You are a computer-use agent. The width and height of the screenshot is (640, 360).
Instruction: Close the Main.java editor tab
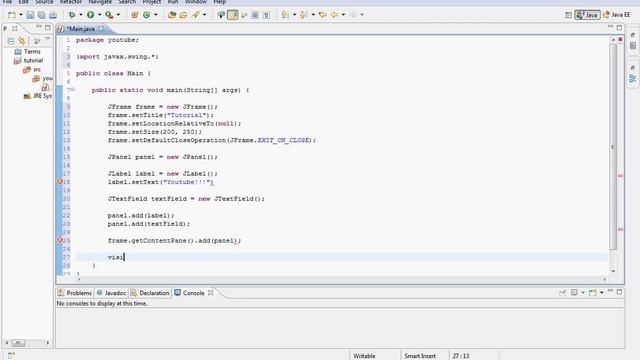coord(101,28)
